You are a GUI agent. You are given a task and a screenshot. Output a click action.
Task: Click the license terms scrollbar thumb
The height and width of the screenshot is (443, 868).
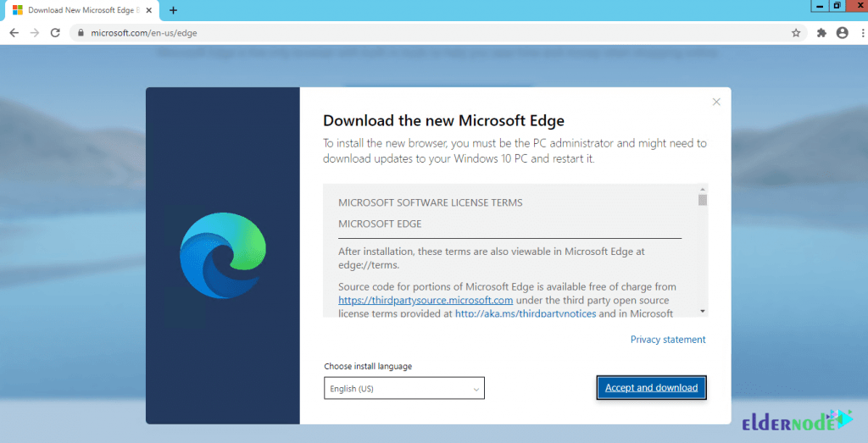pyautogui.click(x=703, y=200)
